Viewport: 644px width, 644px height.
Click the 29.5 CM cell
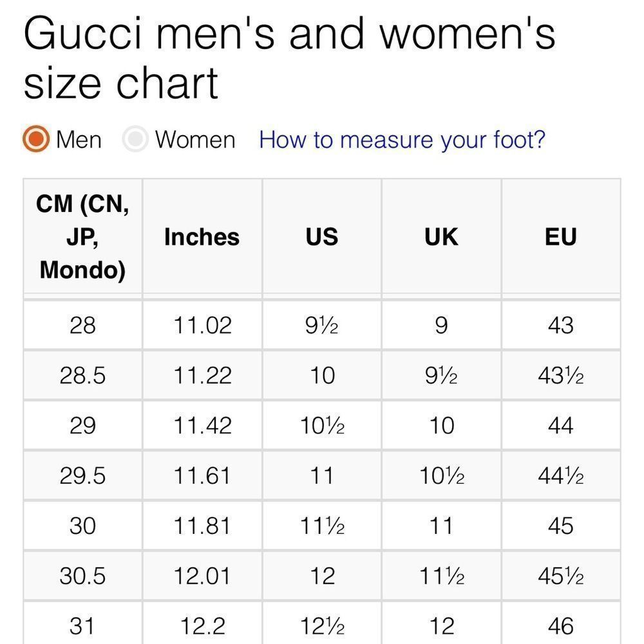pyautogui.click(x=82, y=476)
